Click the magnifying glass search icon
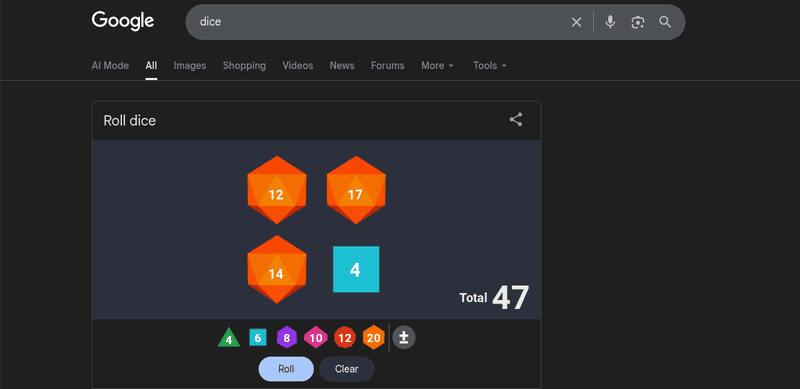The height and width of the screenshot is (389, 800). tap(665, 22)
